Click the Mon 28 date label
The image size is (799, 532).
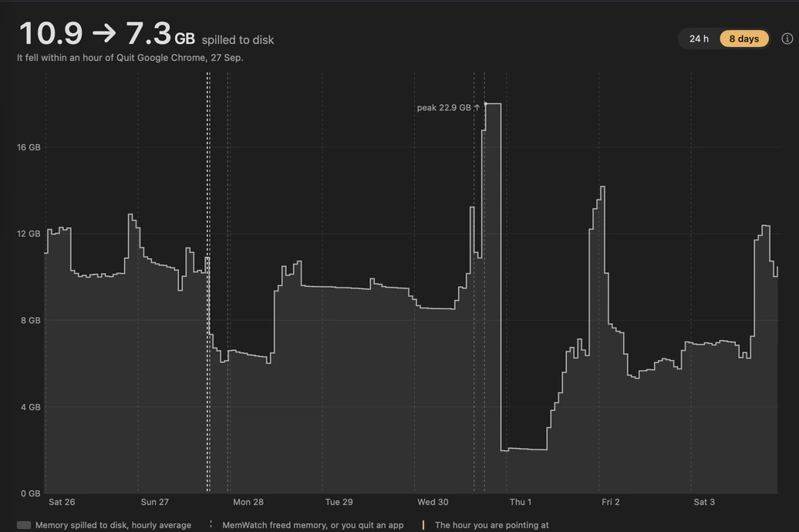[248, 502]
